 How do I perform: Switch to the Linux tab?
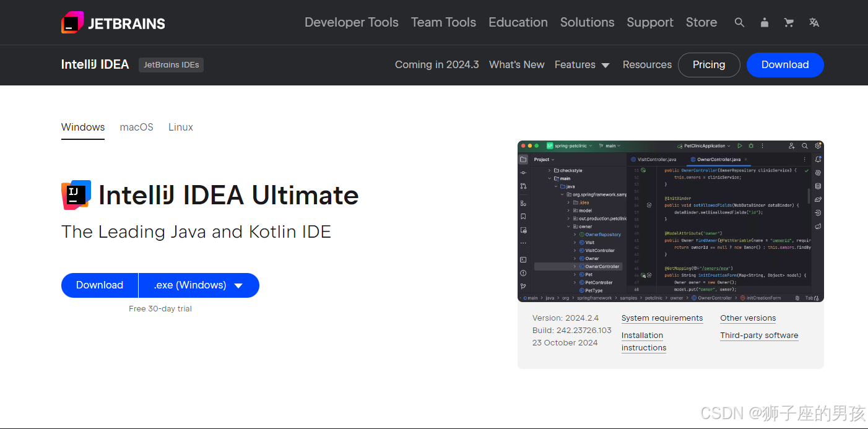(181, 127)
